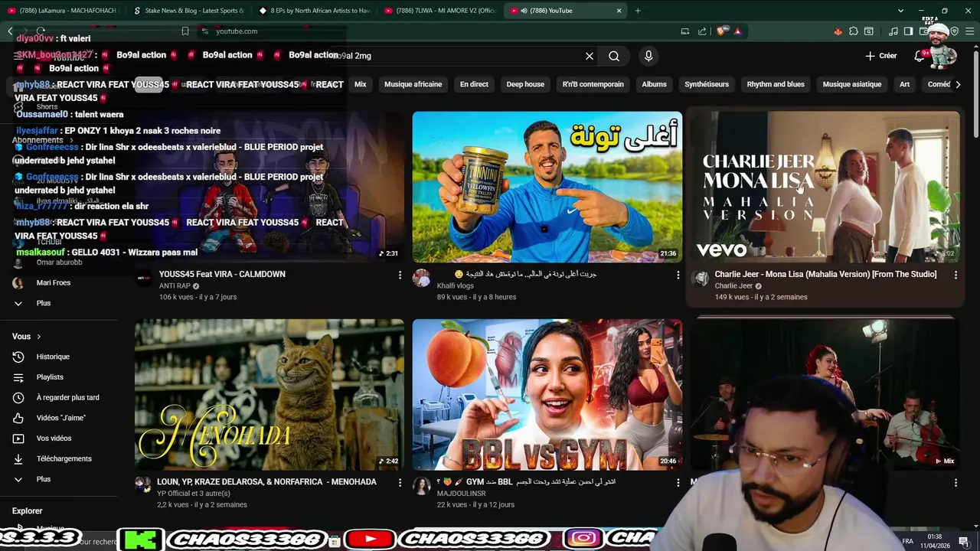Click the install/cast screen icon in address bar

coord(685,31)
